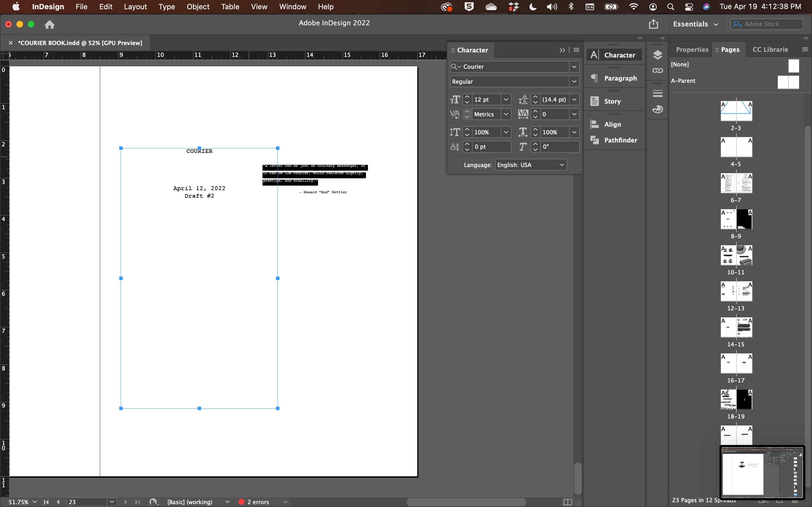
Task: Go to Home screen icon
Action: tap(49, 24)
